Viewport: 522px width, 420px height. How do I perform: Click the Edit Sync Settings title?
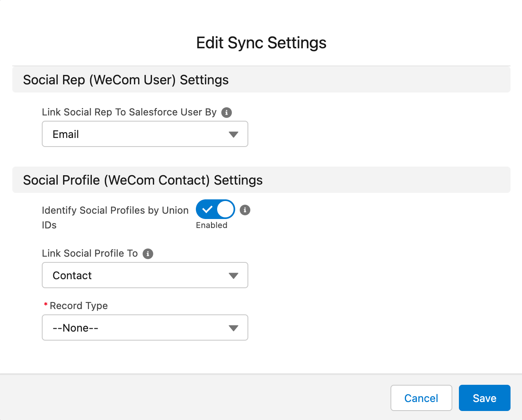click(261, 43)
